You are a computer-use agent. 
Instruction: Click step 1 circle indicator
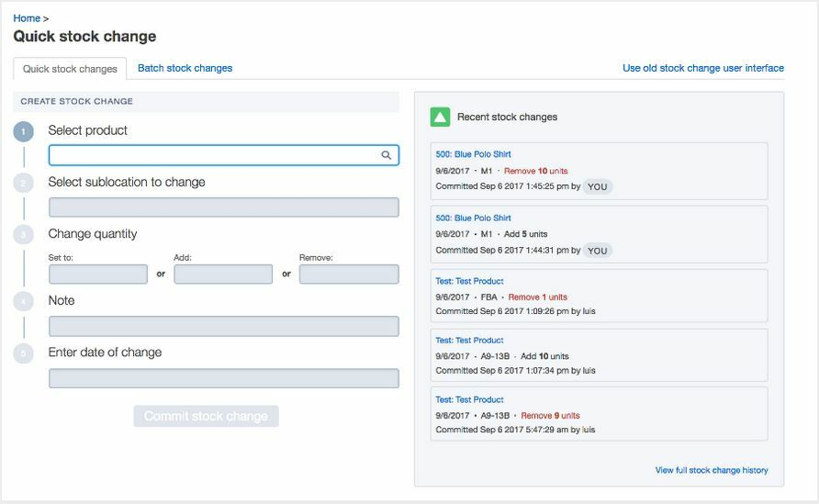[24, 131]
